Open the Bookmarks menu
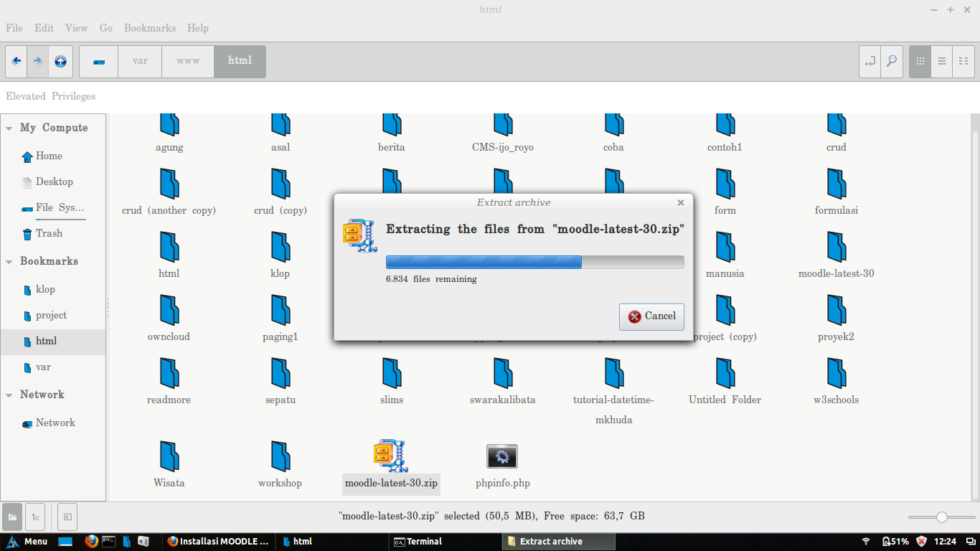This screenshot has width=980, height=551. (x=150, y=28)
